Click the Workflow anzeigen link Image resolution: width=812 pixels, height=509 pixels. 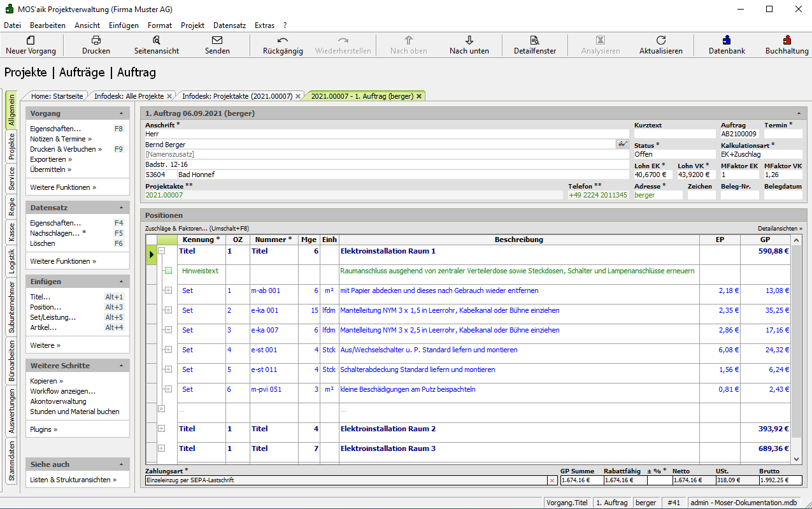point(63,391)
